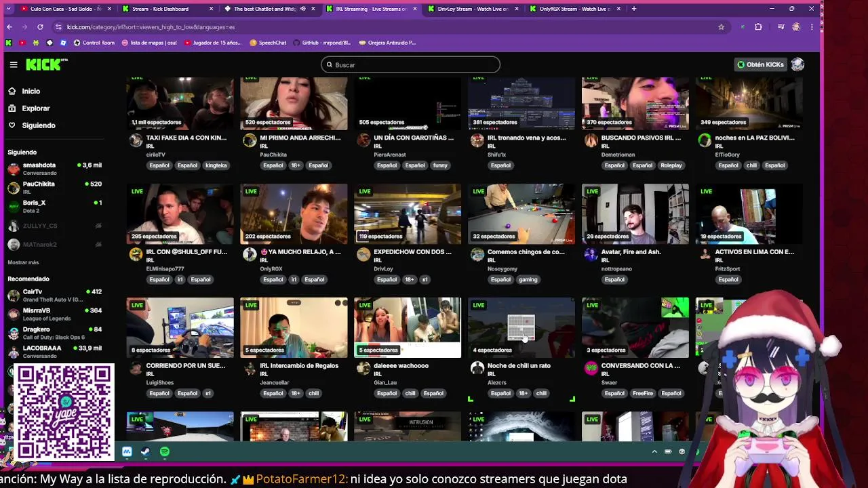Open smashdota followed channel
This screenshot has width=868, height=488.
[x=54, y=169]
